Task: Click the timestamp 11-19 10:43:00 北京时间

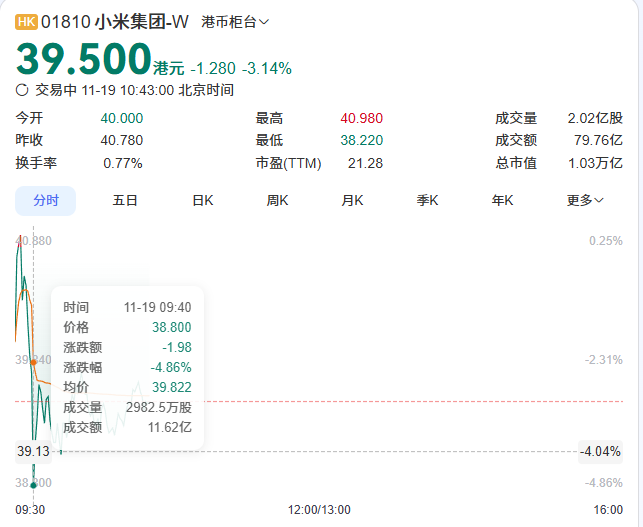Action: pos(158,90)
